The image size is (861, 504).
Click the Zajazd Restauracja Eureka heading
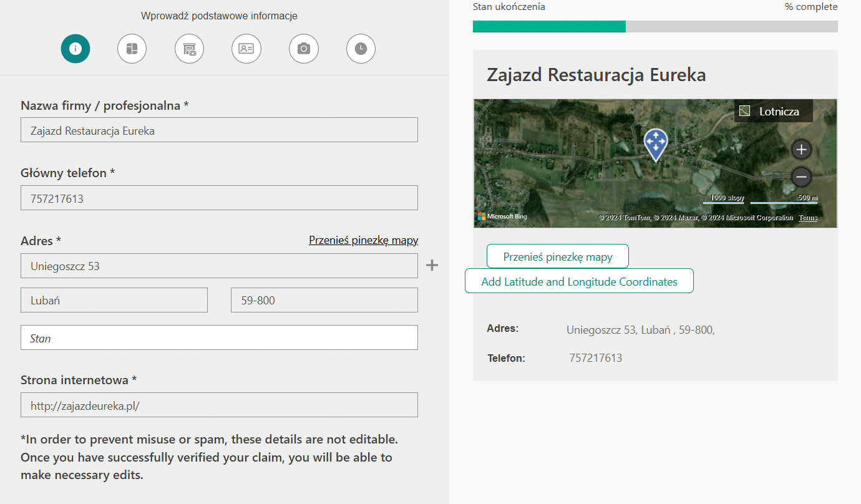click(596, 75)
